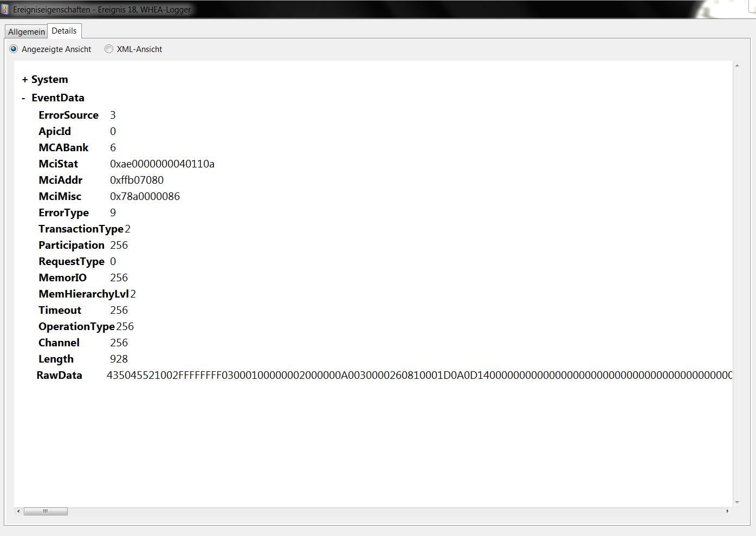The width and height of the screenshot is (756, 536).
Task: Click the horizontal scrollbar right arrow
Action: 727,511
